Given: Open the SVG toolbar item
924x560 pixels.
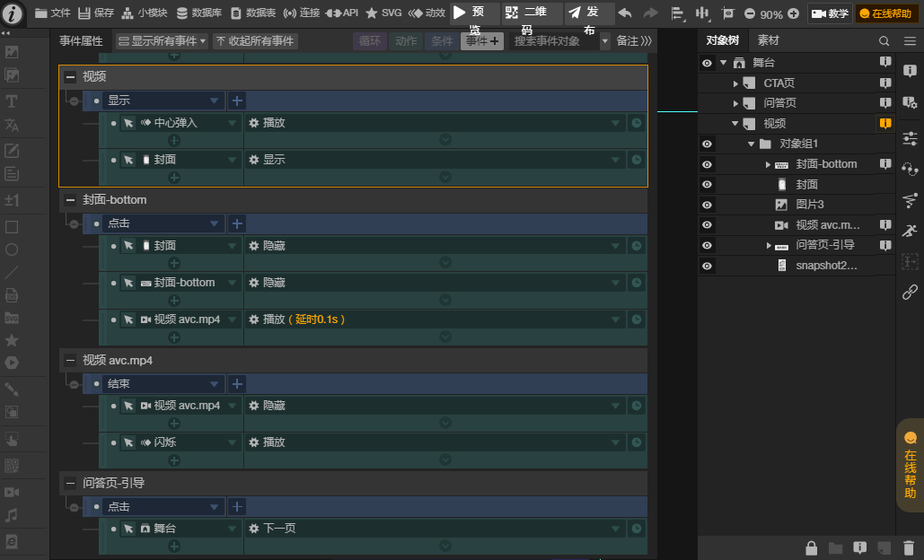Looking at the screenshot, I should tap(383, 13).
